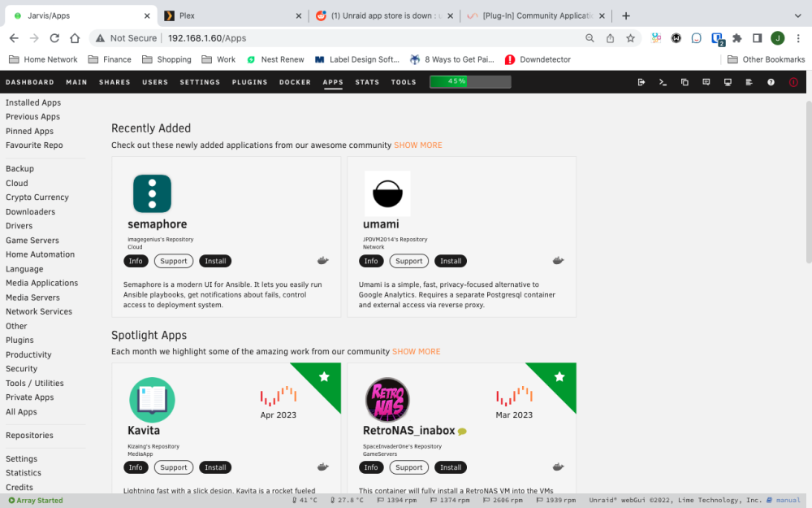Click the share icon in address bar
Screen dimensions: 812x508
pyautogui.click(x=610, y=38)
